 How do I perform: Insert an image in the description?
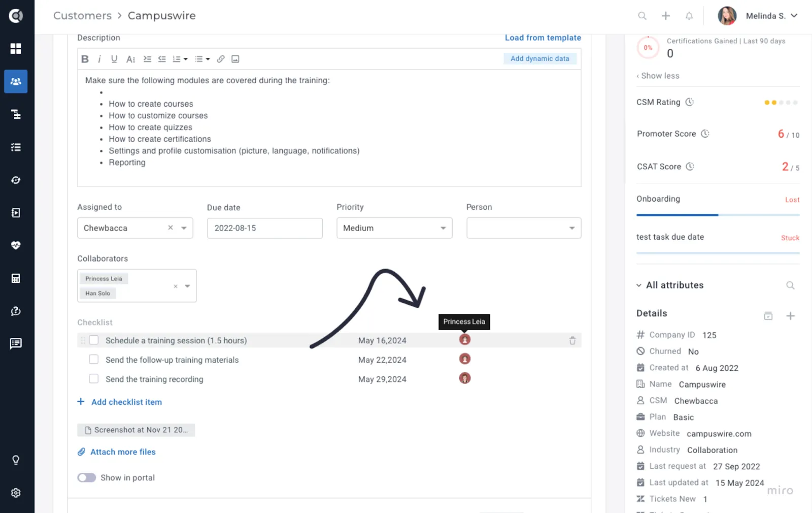pyautogui.click(x=235, y=59)
